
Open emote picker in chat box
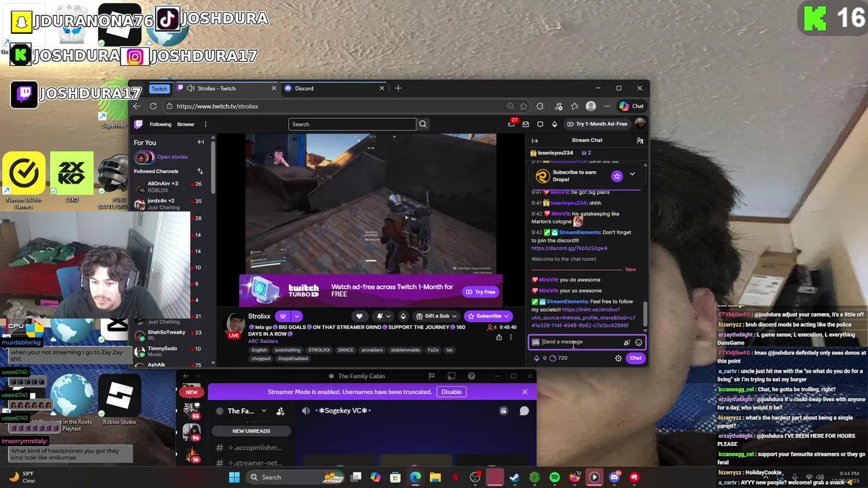[638, 342]
